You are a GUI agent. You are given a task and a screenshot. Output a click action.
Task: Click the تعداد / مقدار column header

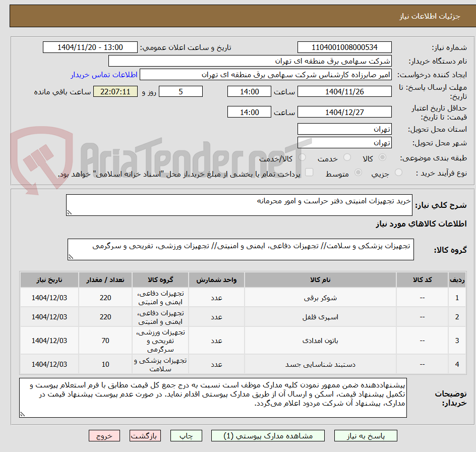pos(105,280)
